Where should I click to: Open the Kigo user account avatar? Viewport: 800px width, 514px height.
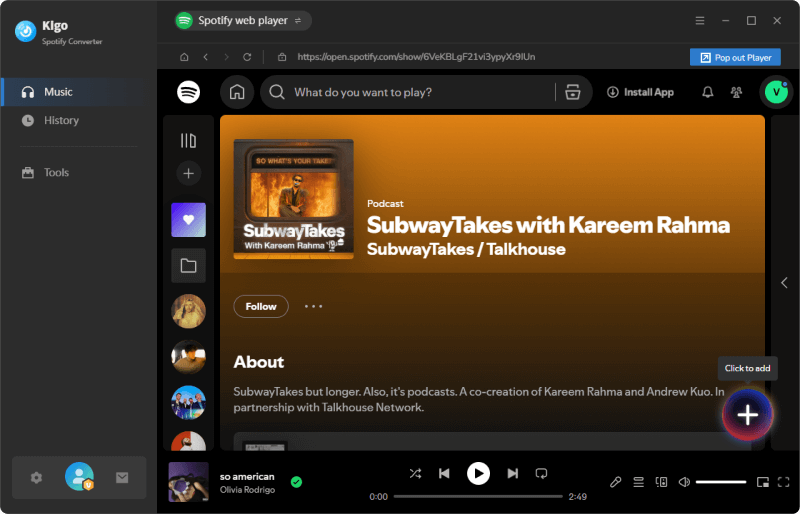[80, 477]
